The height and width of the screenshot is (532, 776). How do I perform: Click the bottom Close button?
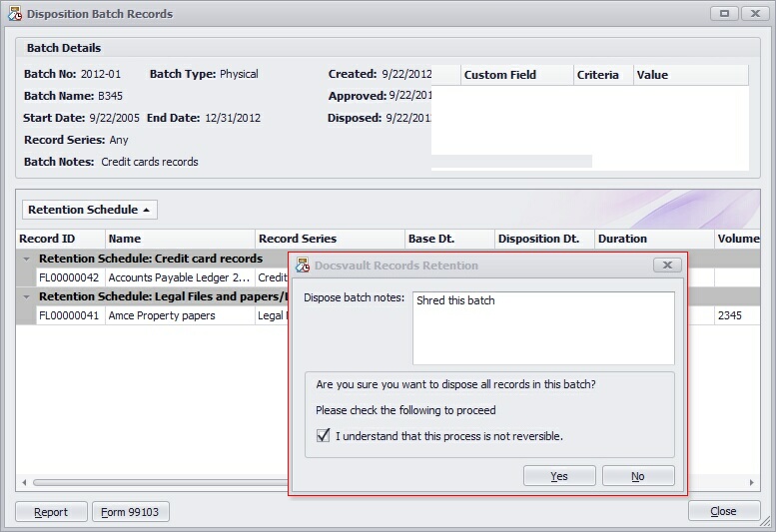[723, 511]
